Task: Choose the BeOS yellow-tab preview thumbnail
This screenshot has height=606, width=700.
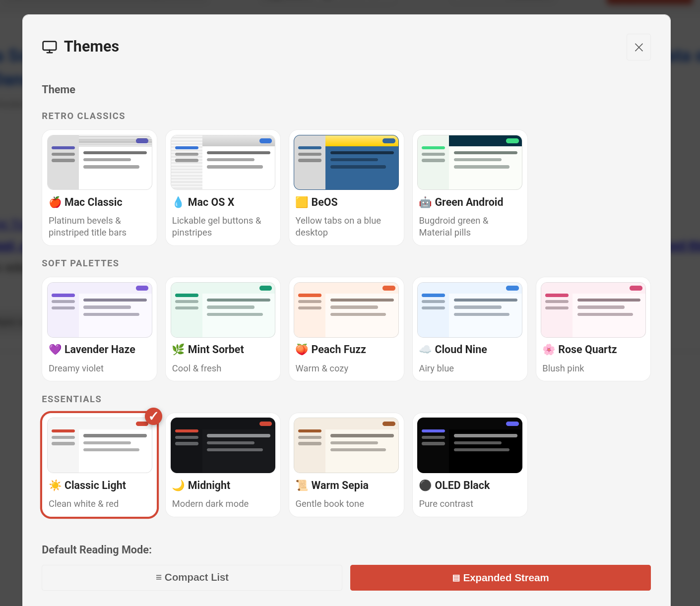Action: [x=346, y=163]
